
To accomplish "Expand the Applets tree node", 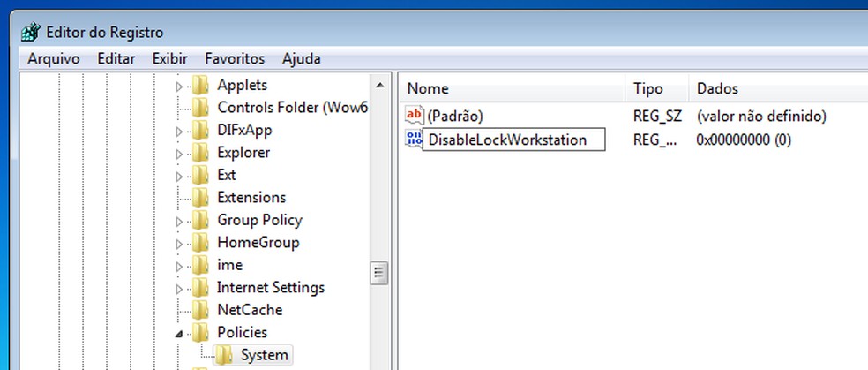I will tap(179, 87).
